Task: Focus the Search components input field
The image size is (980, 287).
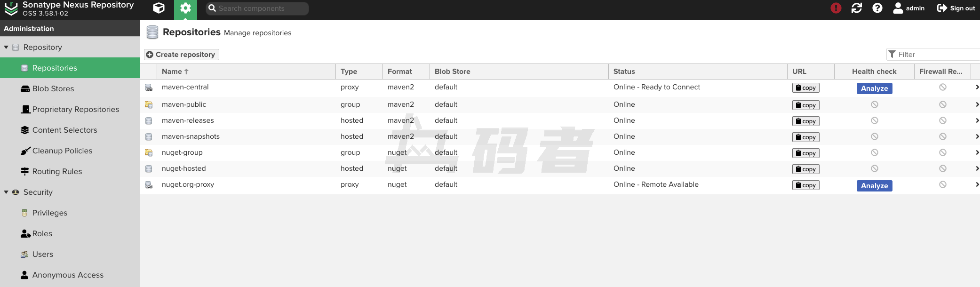Action: point(261,8)
